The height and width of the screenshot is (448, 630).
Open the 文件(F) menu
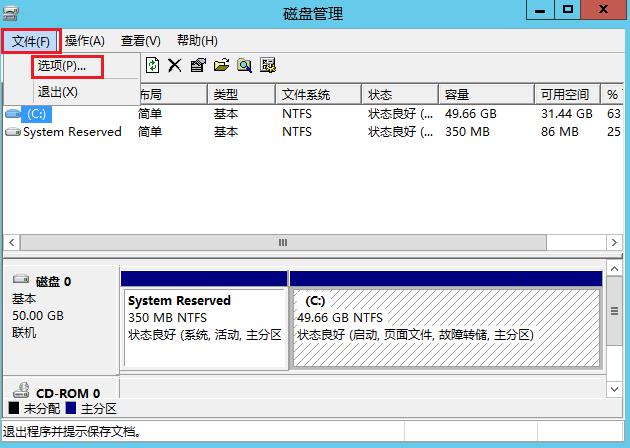(31, 41)
